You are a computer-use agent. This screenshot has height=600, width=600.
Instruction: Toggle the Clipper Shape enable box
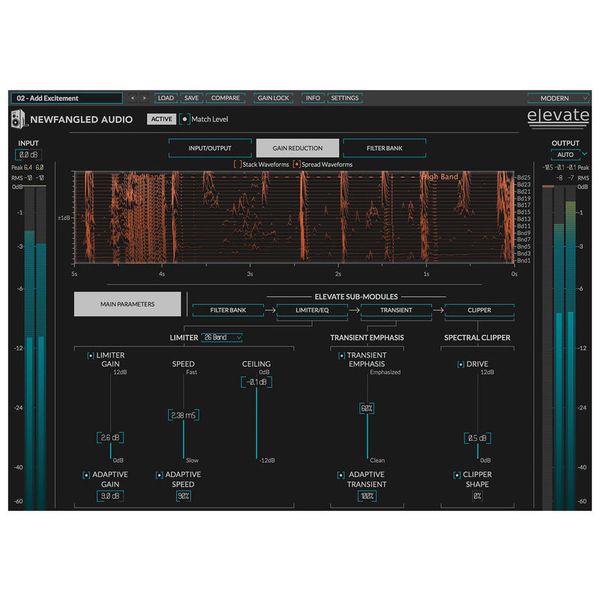tap(457, 475)
